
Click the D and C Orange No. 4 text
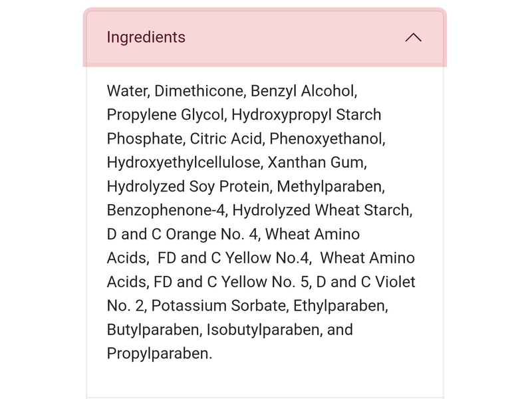click(182, 234)
